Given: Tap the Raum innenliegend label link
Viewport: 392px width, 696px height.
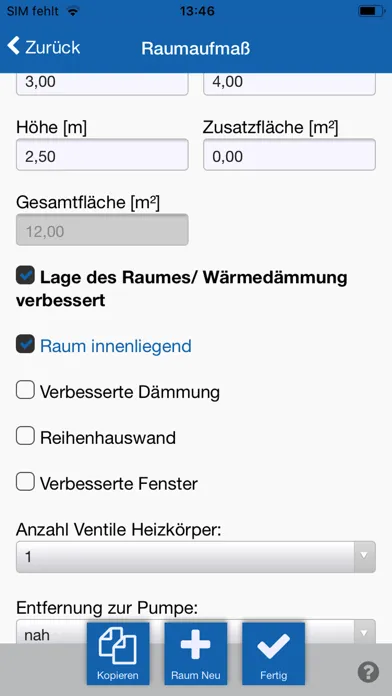Looking at the screenshot, I should click(x=116, y=346).
